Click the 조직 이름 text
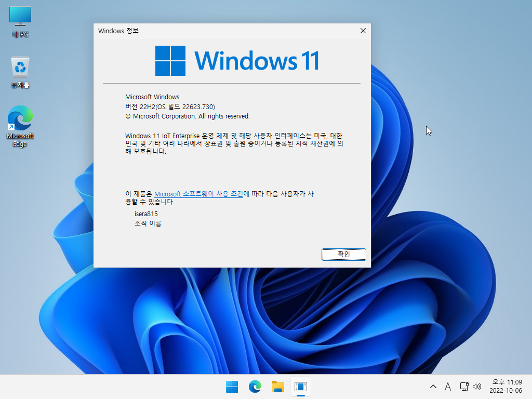This screenshot has width=532, height=399. tap(148, 223)
